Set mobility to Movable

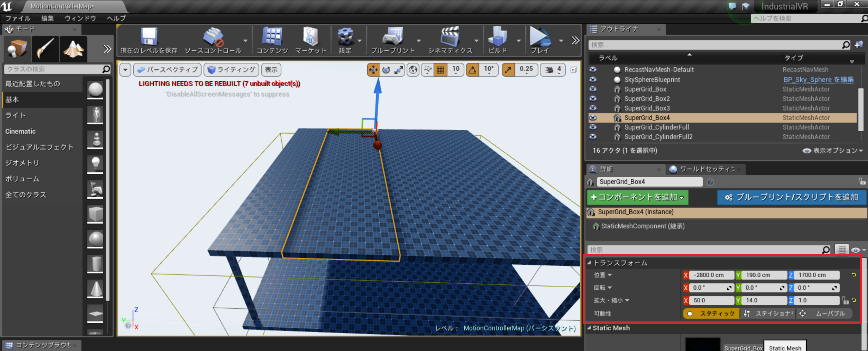(824, 313)
